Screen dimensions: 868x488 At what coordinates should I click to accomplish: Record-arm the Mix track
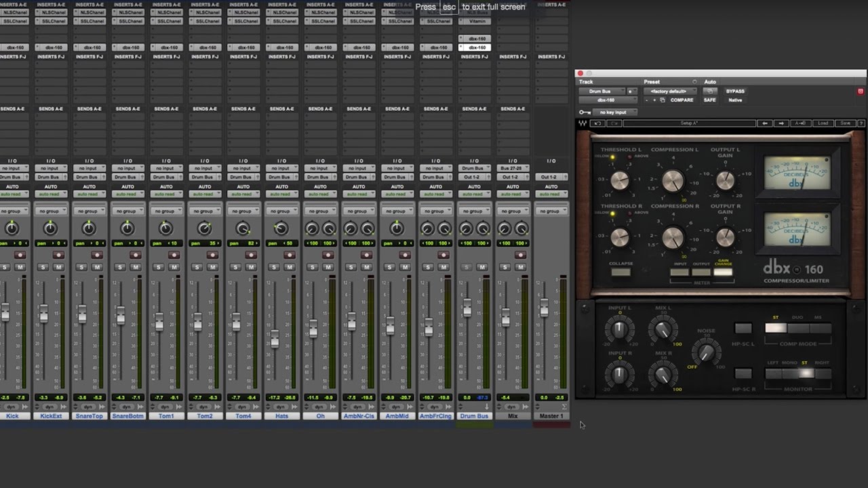click(x=520, y=255)
